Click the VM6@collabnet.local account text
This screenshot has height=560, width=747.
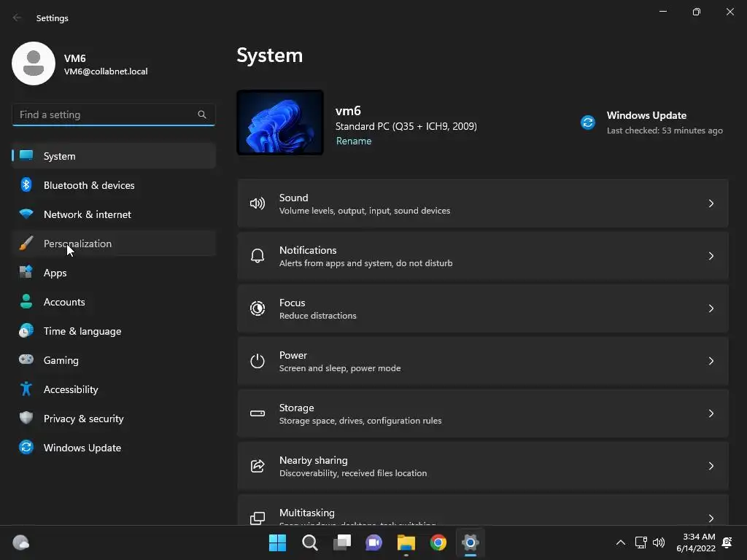pos(106,71)
